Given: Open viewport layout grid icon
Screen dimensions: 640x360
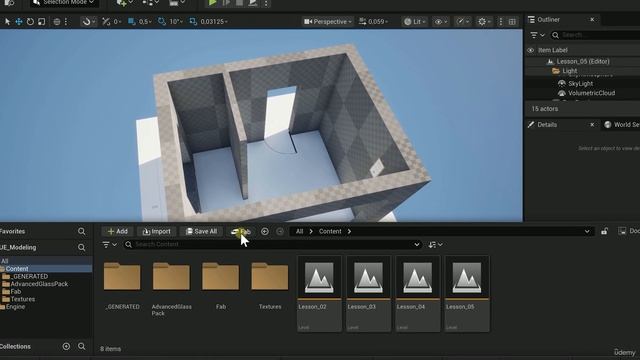Looking at the screenshot, I should [x=512, y=22].
